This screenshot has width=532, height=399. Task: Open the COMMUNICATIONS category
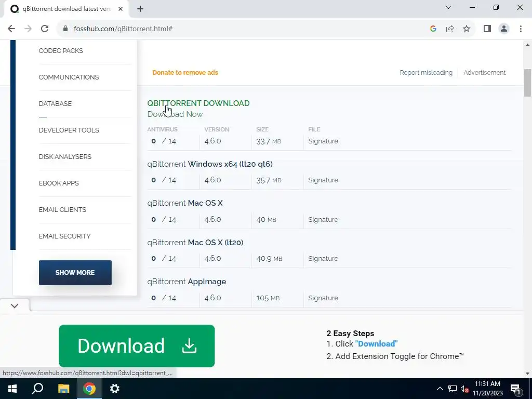click(x=69, y=77)
